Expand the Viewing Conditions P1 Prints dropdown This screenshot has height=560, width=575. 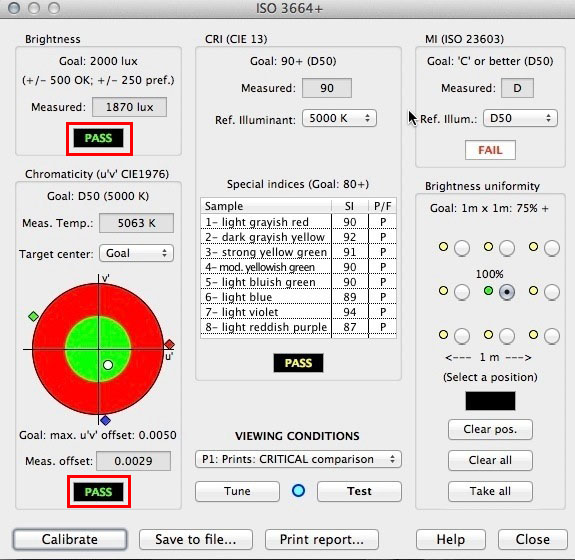[298, 459]
